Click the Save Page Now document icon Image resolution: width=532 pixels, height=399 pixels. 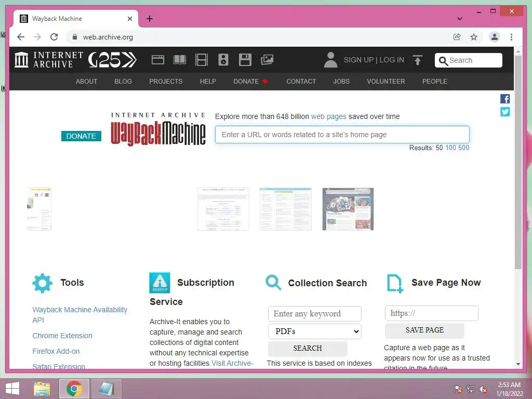click(395, 284)
